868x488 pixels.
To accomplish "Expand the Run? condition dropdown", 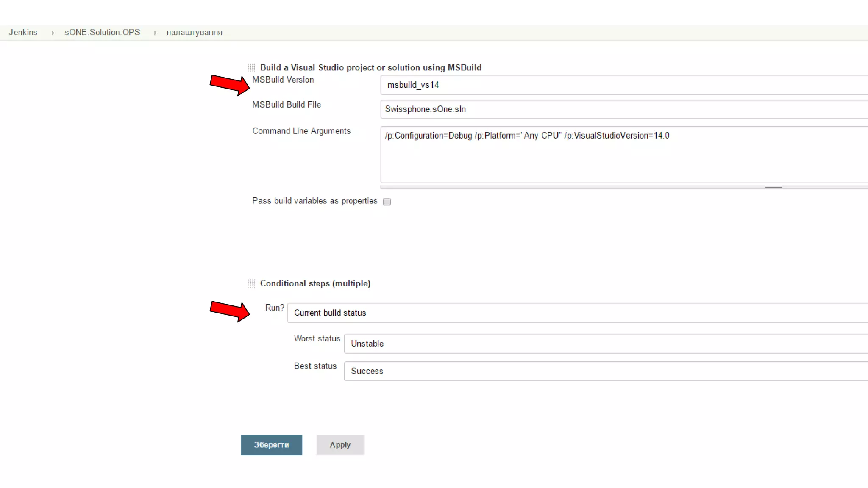I will tap(576, 313).
